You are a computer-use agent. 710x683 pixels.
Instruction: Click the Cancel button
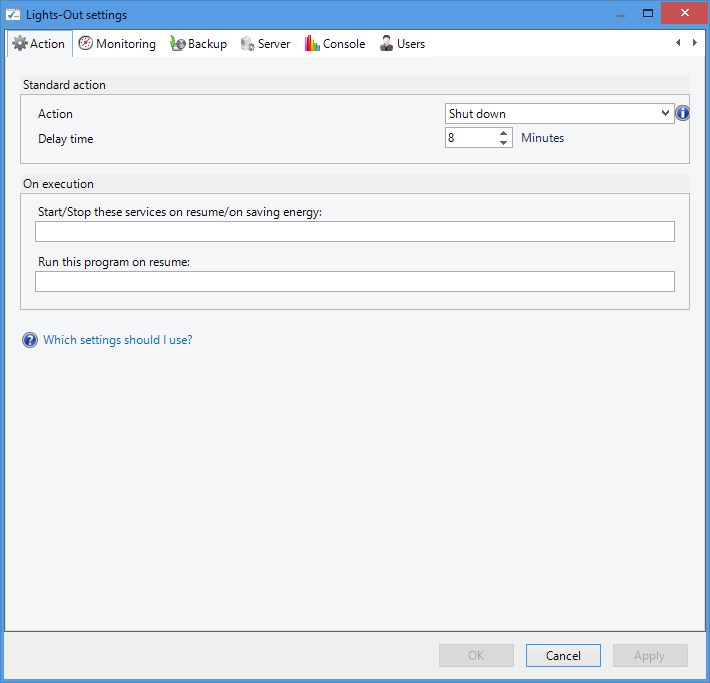(x=563, y=655)
